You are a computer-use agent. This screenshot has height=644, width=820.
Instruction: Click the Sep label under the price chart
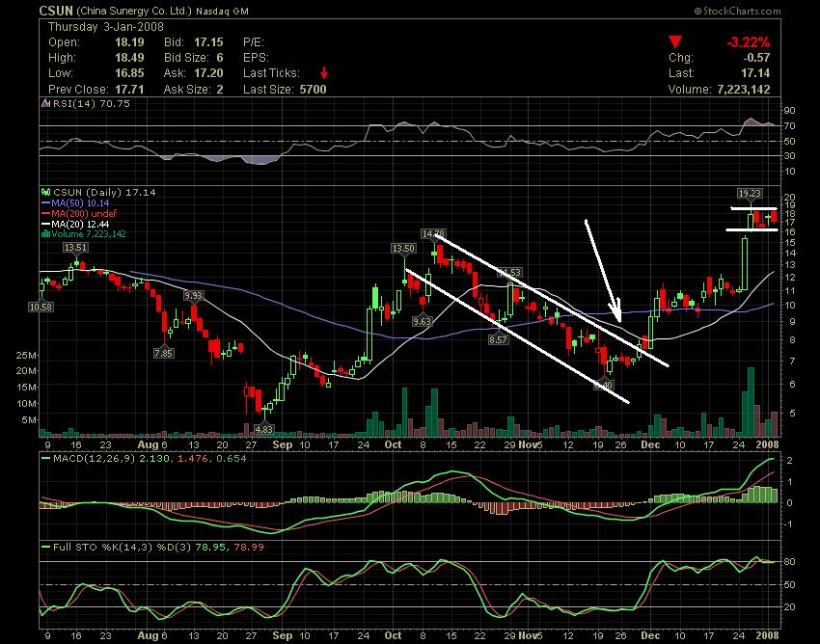point(283,444)
